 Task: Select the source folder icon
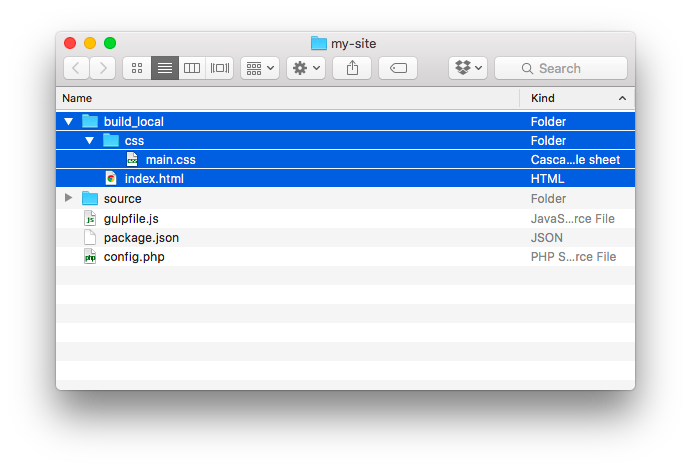pos(90,198)
